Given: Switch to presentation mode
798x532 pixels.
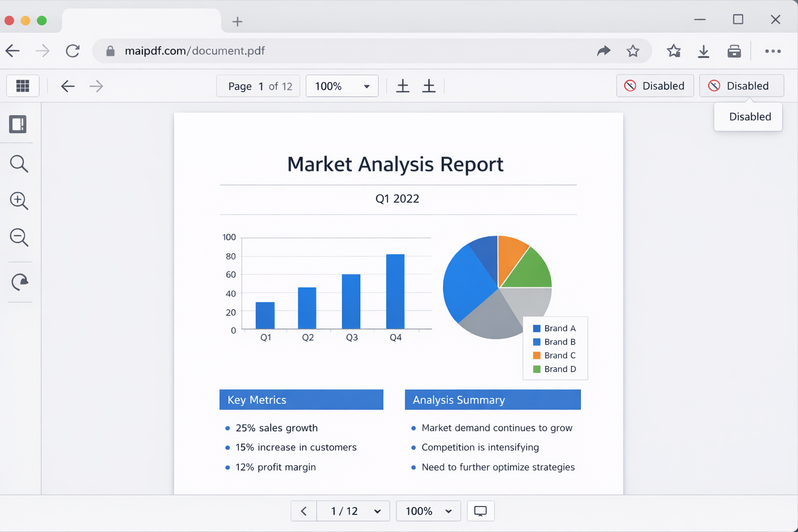Looking at the screenshot, I should pos(481,511).
